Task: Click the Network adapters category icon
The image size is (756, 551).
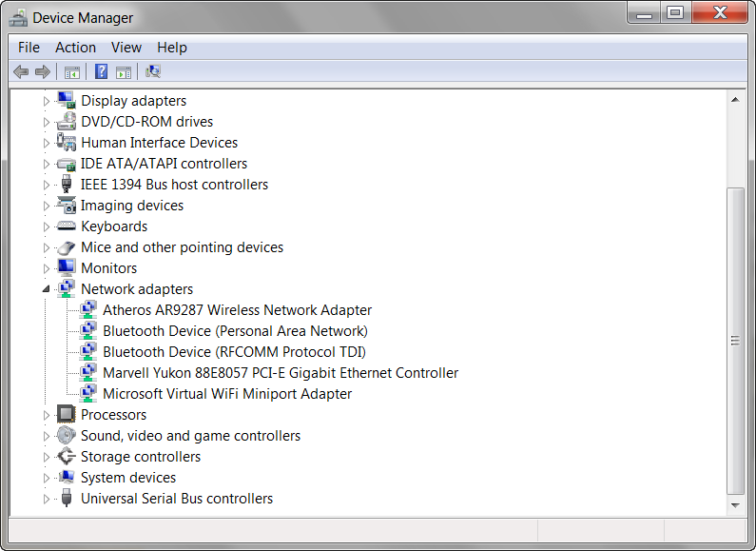Action: 66,288
